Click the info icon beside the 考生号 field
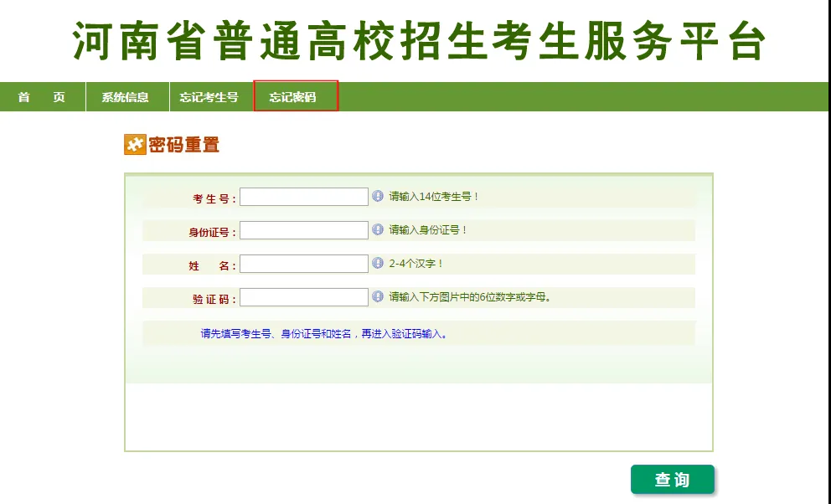Screen dimensions: 831x504 (x=378, y=197)
